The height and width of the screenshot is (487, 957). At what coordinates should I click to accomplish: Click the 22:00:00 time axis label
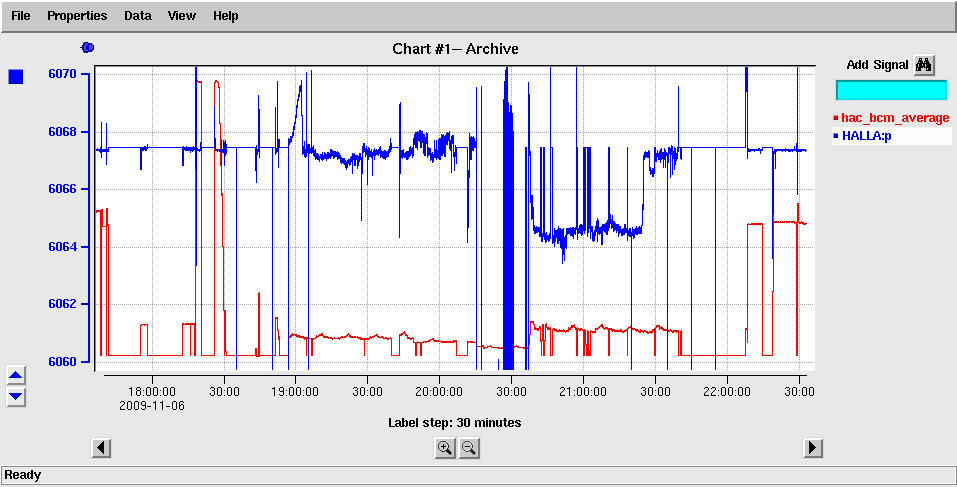[x=727, y=392]
